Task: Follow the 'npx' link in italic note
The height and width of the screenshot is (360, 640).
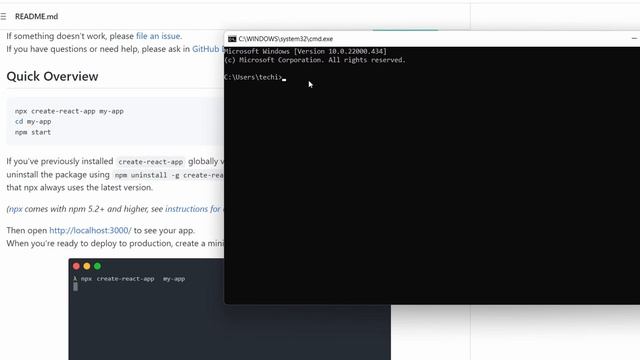Action: tap(16, 209)
